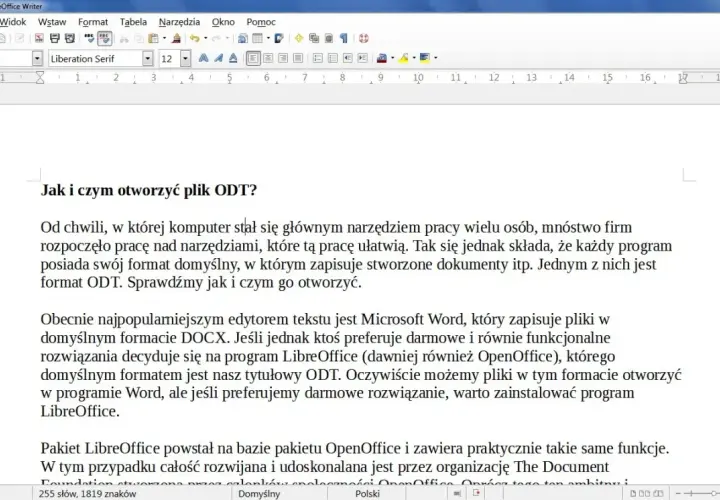Center the paragraph horizontally
Screen dimensions: 720x500
coord(268,58)
